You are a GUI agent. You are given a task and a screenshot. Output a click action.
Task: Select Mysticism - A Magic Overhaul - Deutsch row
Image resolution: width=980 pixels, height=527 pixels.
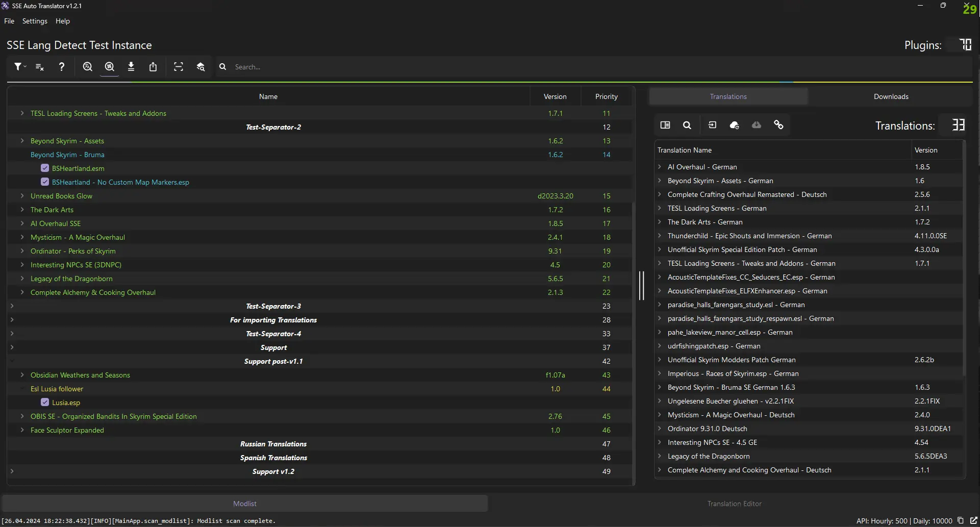pyautogui.click(x=809, y=415)
